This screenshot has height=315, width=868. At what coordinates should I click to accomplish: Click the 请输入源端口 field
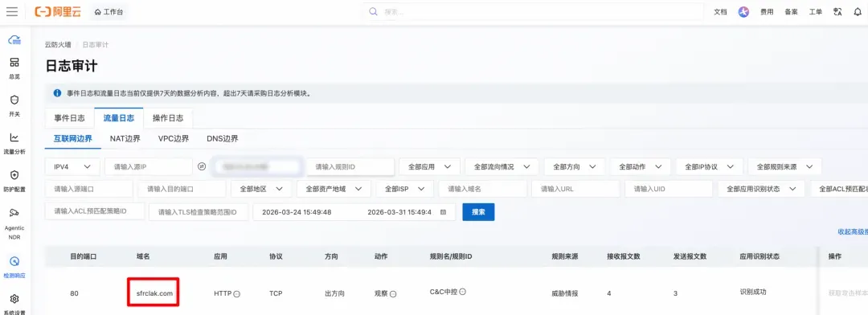click(x=89, y=189)
